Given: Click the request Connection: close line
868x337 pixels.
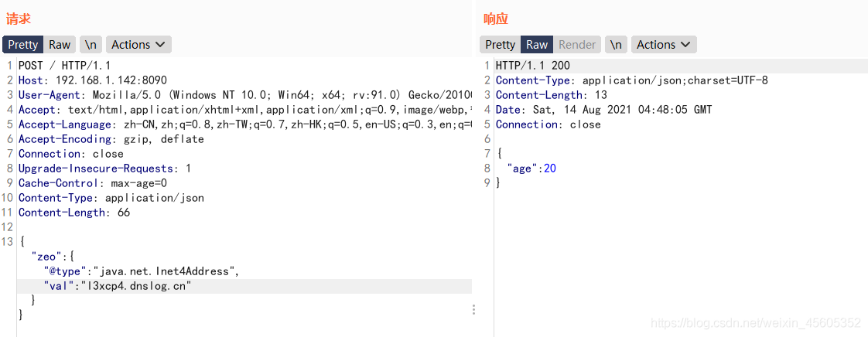Looking at the screenshot, I should click(x=71, y=154).
